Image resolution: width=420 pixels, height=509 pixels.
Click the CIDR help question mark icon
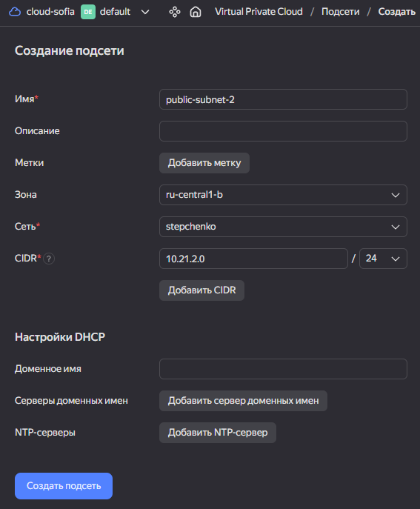click(49, 259)
